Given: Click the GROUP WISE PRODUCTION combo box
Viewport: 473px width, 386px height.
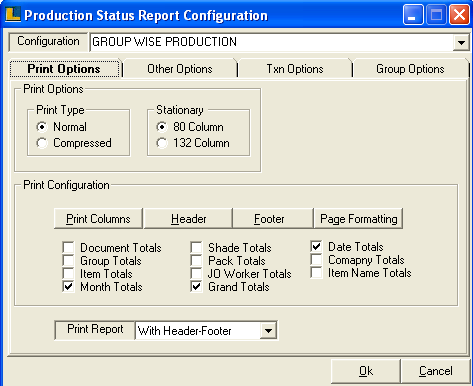Looking at the screenshot, I should coord(280,42).
